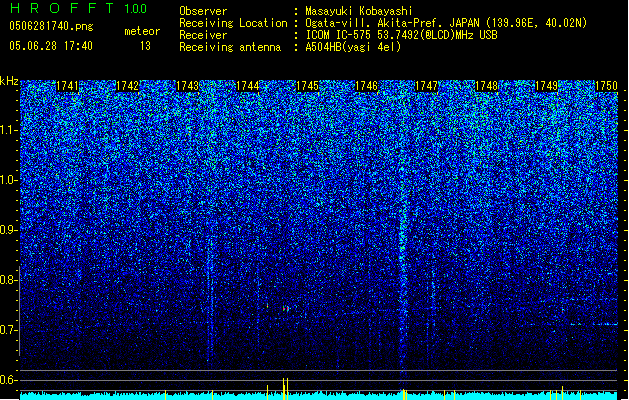The height and width of the screenshot is (400, 629).
Task: Click the date stamp 05.06.28 17:40
Action: click(x=51, y=46)
